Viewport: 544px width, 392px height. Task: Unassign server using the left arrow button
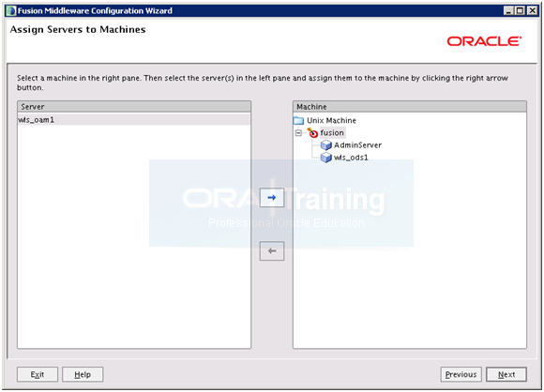272,250
